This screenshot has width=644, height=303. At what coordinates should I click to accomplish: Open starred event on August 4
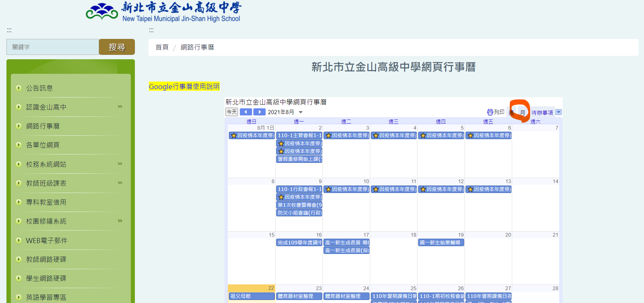394,135
